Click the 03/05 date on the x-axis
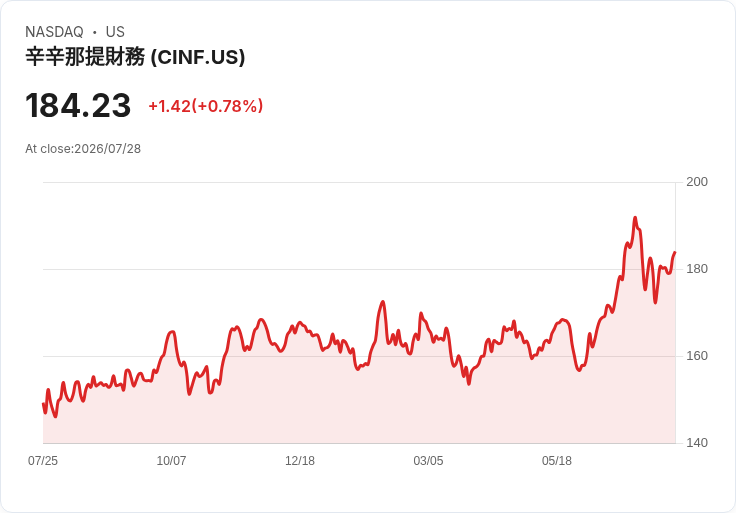 pos(428,461)
